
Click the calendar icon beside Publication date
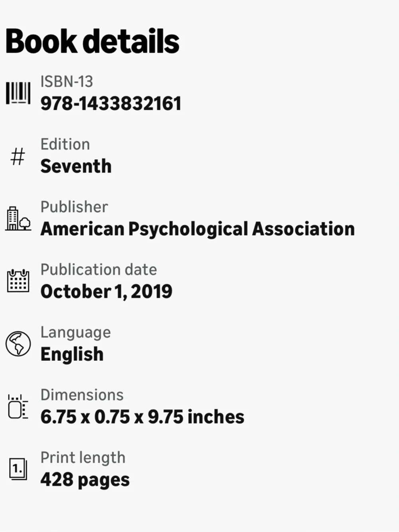[x=18, y=281]
